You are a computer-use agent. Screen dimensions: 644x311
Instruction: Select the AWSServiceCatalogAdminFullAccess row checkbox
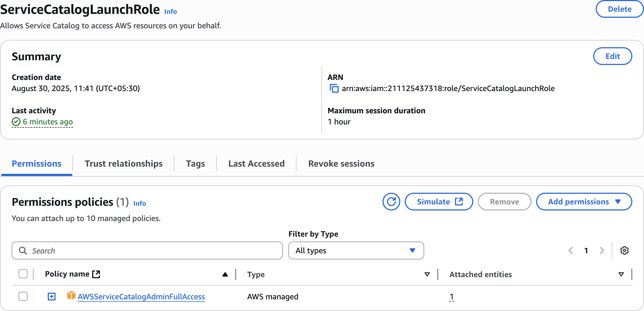23,296
